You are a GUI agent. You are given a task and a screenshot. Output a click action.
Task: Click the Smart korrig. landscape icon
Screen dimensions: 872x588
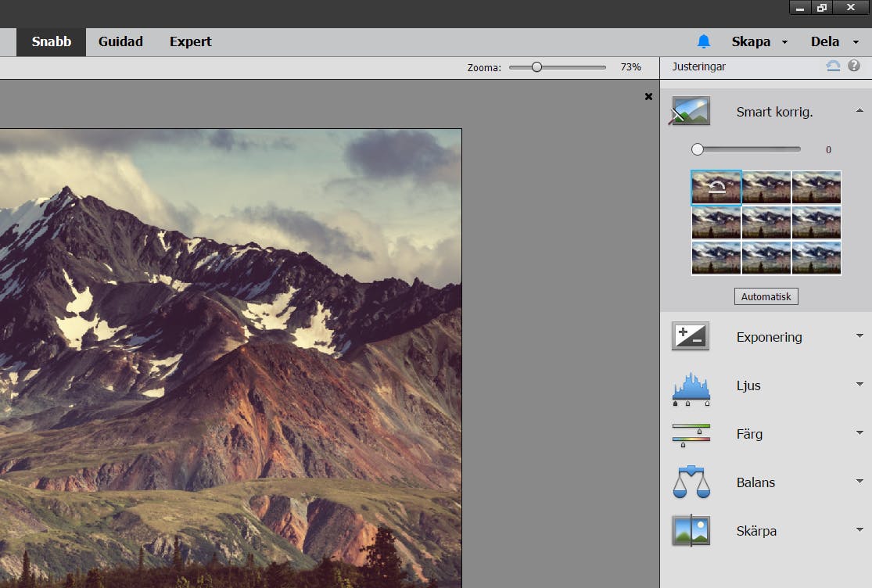click(690, 110)
